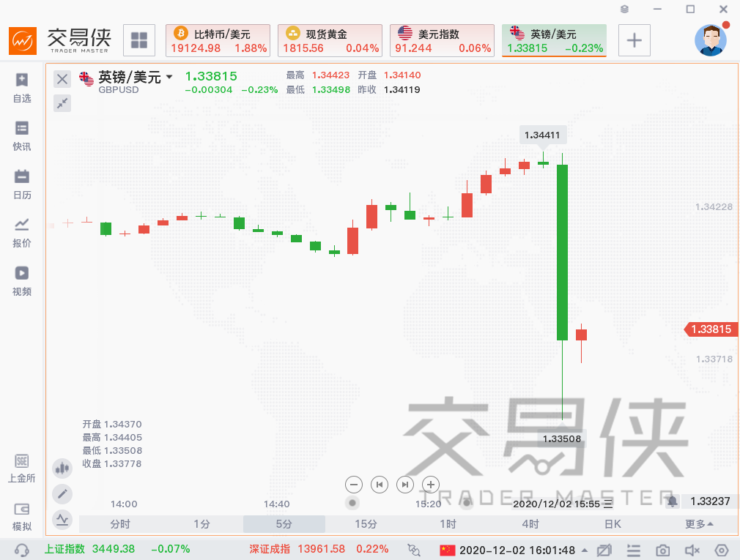Switch to the 比特币/美元 quote tab
The width and height of the screenshot is (740, 560).
(218, 40)
